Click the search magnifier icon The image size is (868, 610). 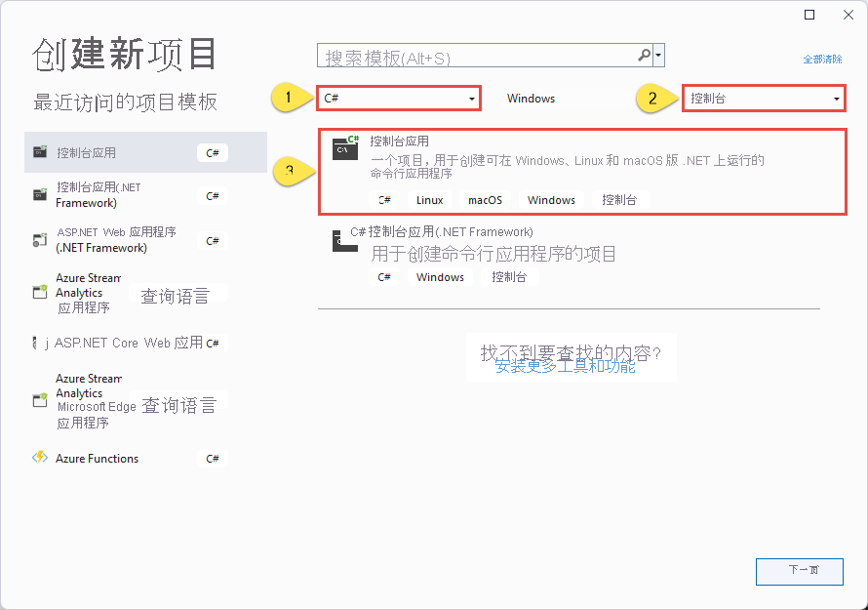pyautogui.click(x=642, y=55)
